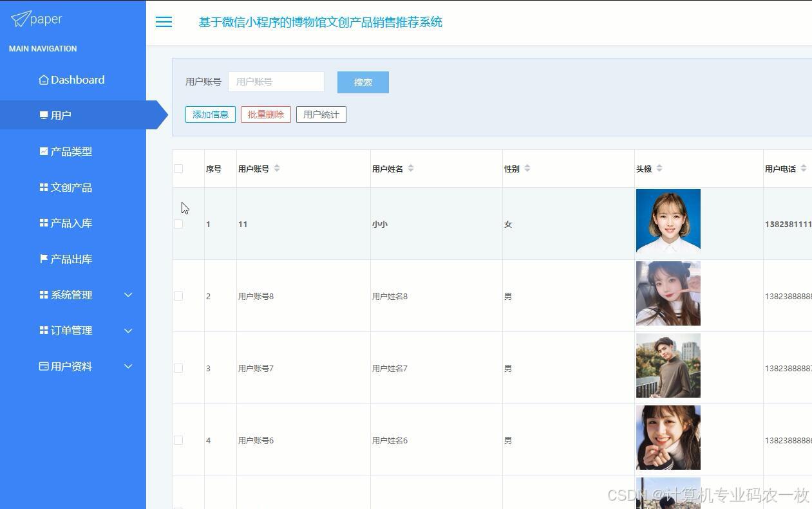This screenshot has width=812, height=509.
Task: Click the gender cell 女
Action: coord(508,224)
